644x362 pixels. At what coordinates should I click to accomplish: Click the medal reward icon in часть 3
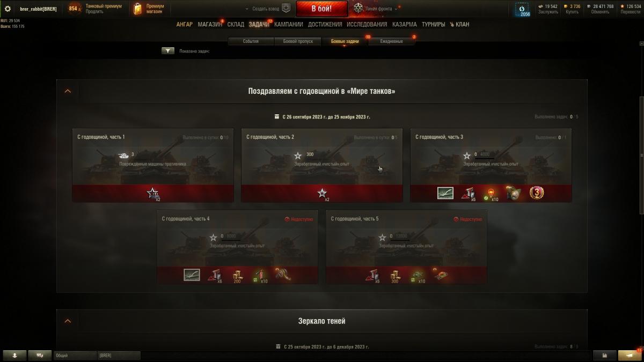coord(537,193)
